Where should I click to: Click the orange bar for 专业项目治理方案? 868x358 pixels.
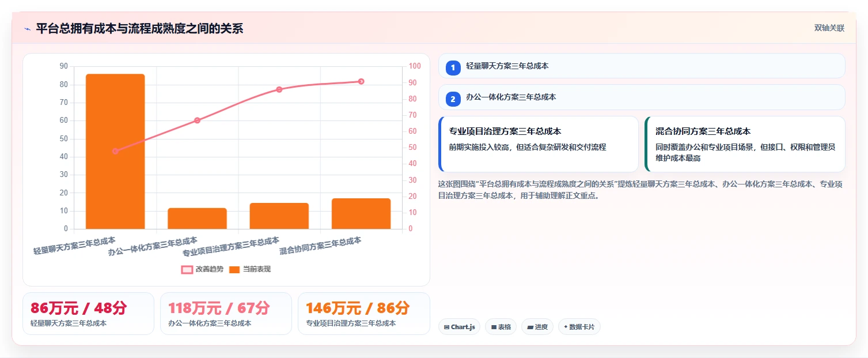(279, 216)
